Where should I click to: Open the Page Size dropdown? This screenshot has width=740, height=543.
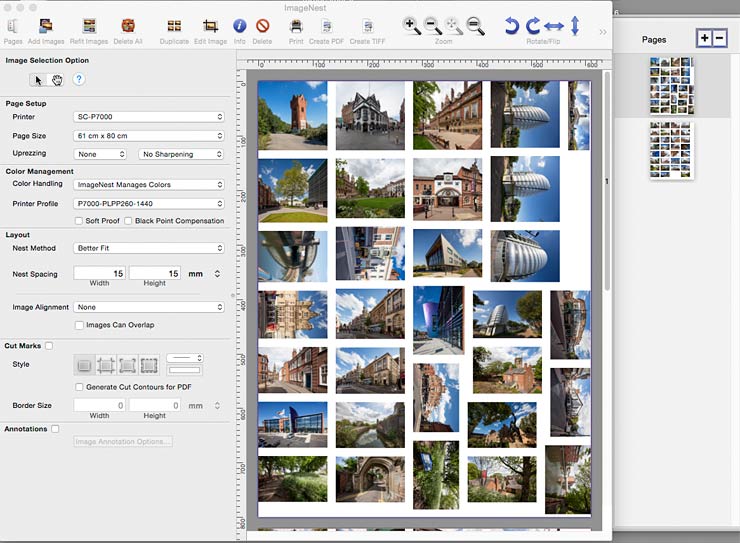point(149,136)
